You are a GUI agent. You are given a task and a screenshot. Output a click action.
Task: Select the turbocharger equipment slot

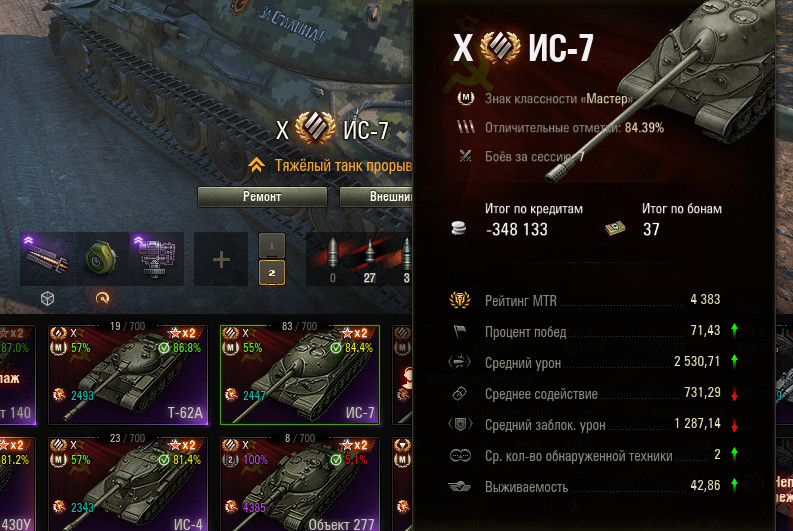pos(157,259)
